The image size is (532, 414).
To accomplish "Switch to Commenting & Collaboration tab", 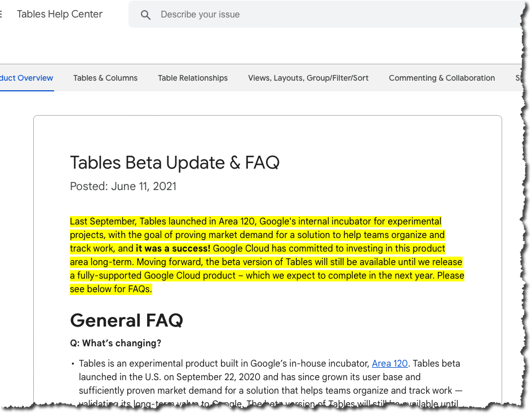I will [x=442, y=78].
